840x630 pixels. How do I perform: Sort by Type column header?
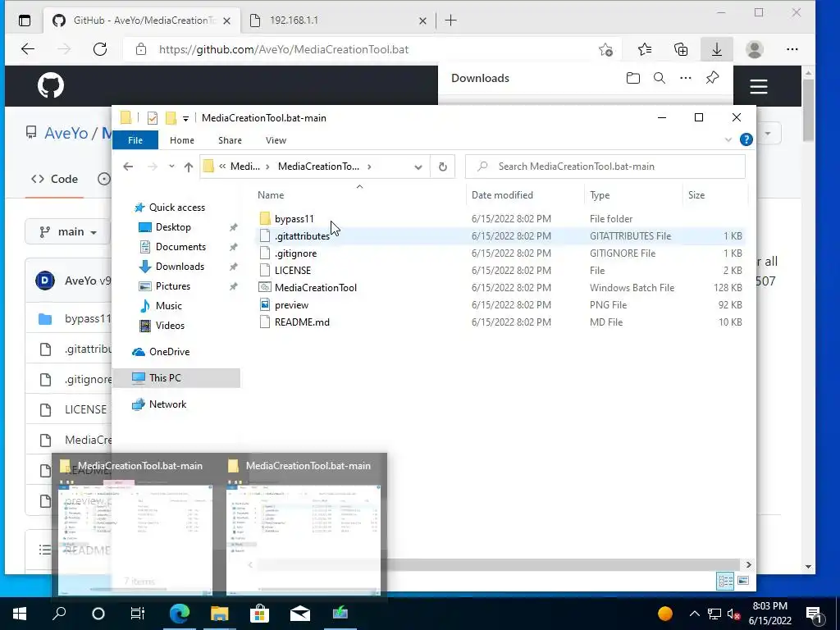pos(600,195)
